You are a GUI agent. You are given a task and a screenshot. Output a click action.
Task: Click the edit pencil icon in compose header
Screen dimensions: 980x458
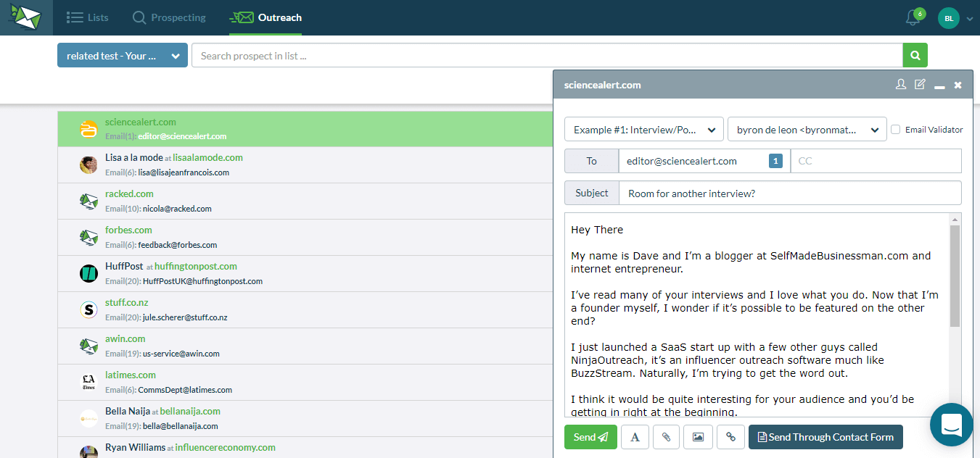920,85
